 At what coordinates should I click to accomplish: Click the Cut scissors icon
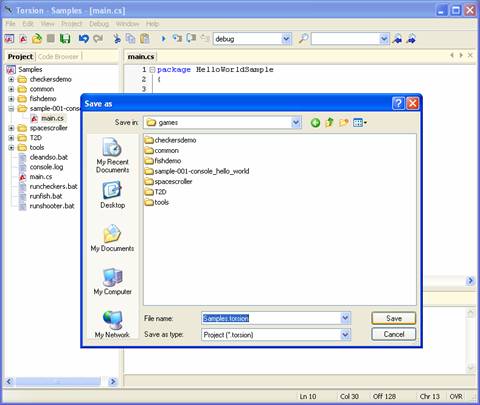(x=117, y=39)
